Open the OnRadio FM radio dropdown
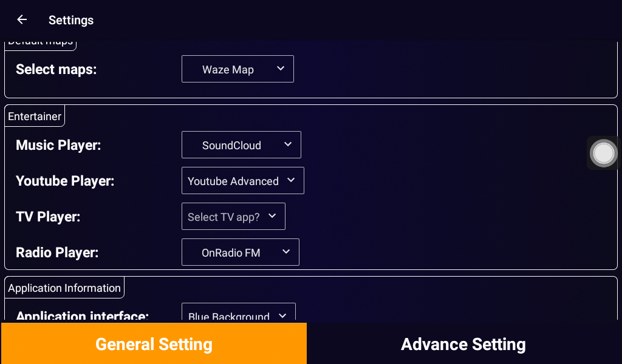The image size is (622, 364). 240,252
